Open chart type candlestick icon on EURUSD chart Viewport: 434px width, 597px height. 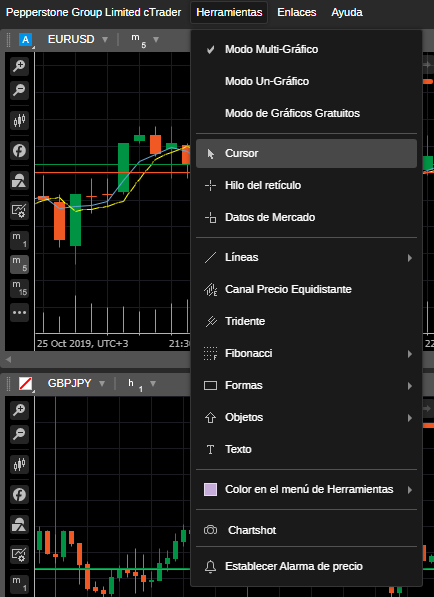point(19,121)
